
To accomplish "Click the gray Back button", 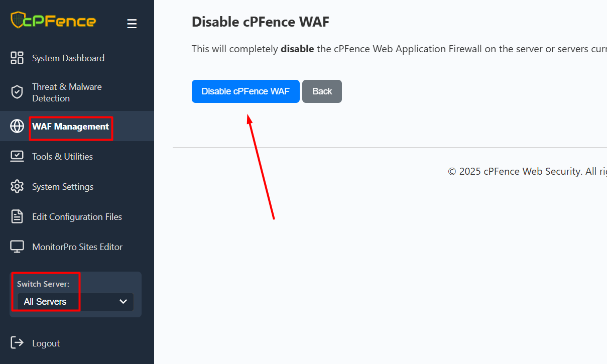I will (322, 91).
